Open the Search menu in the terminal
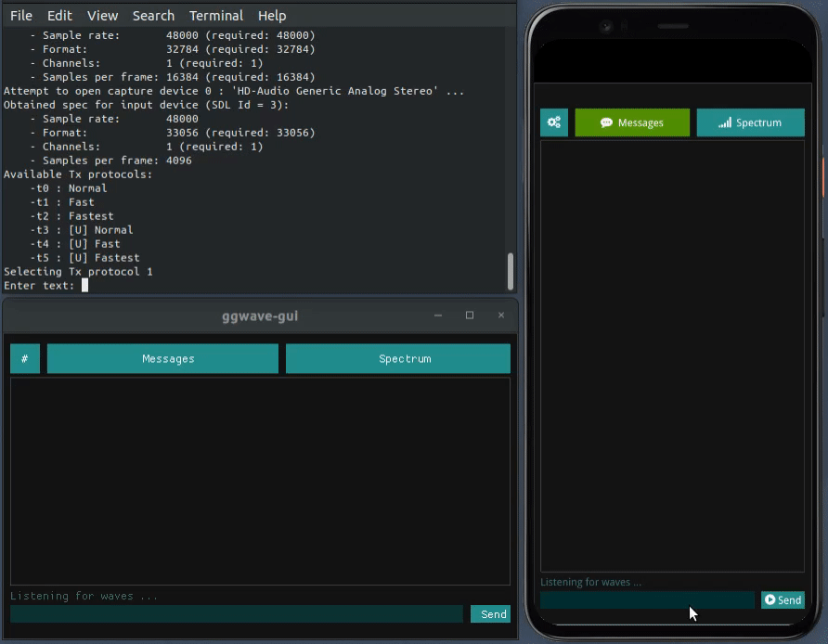This screenshot has width=828, height=644. (153, 16)
